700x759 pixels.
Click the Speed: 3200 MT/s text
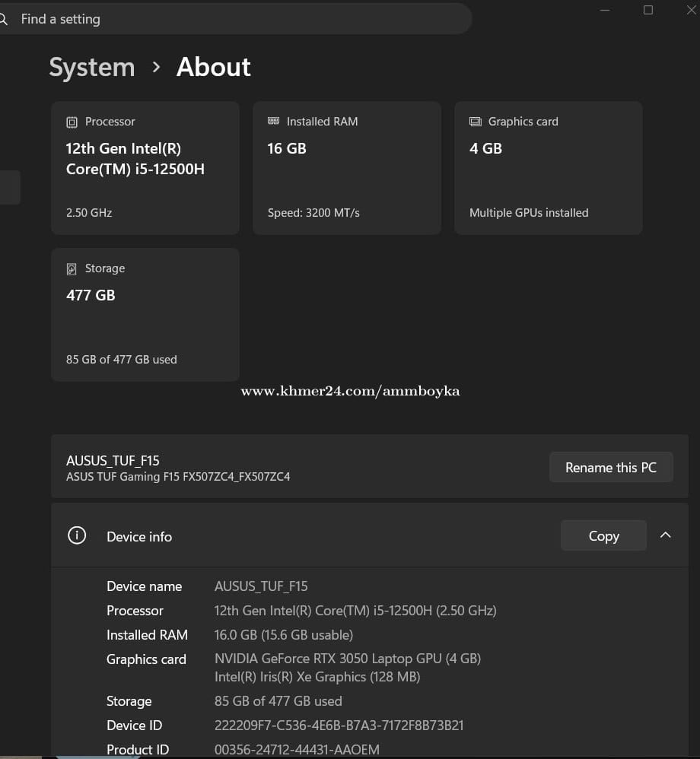[314, 213]
